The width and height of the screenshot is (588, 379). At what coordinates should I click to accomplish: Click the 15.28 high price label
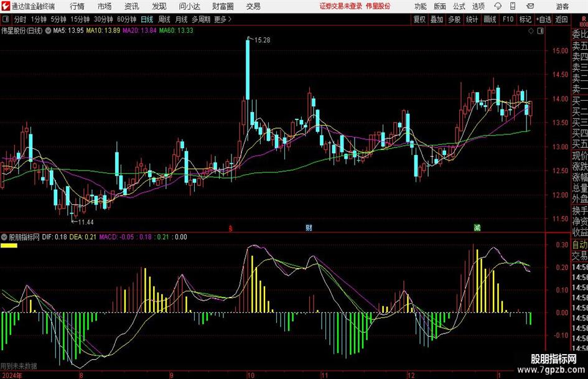[262, 40]
